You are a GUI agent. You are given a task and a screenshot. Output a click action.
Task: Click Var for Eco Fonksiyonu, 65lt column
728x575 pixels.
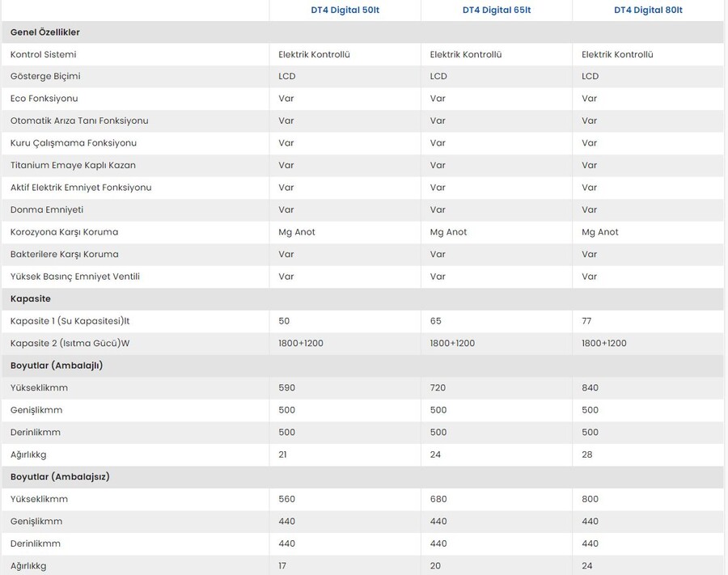(438, 99)
